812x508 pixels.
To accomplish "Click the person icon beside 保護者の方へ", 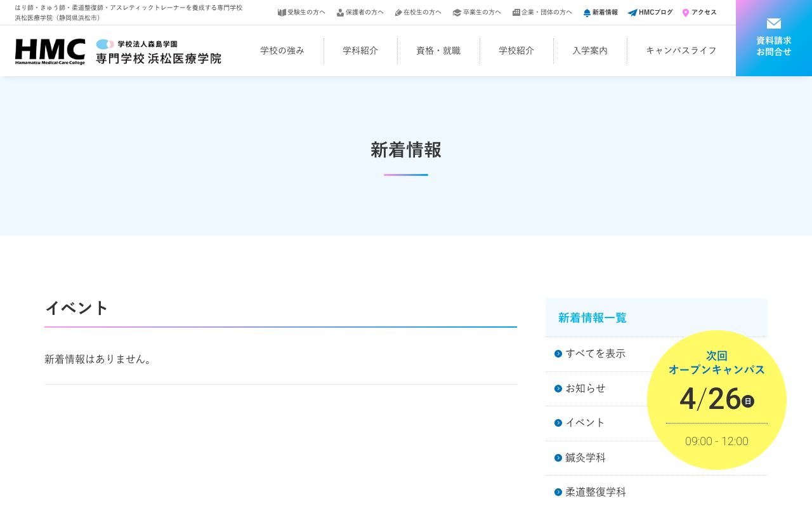I will [339, 12].
